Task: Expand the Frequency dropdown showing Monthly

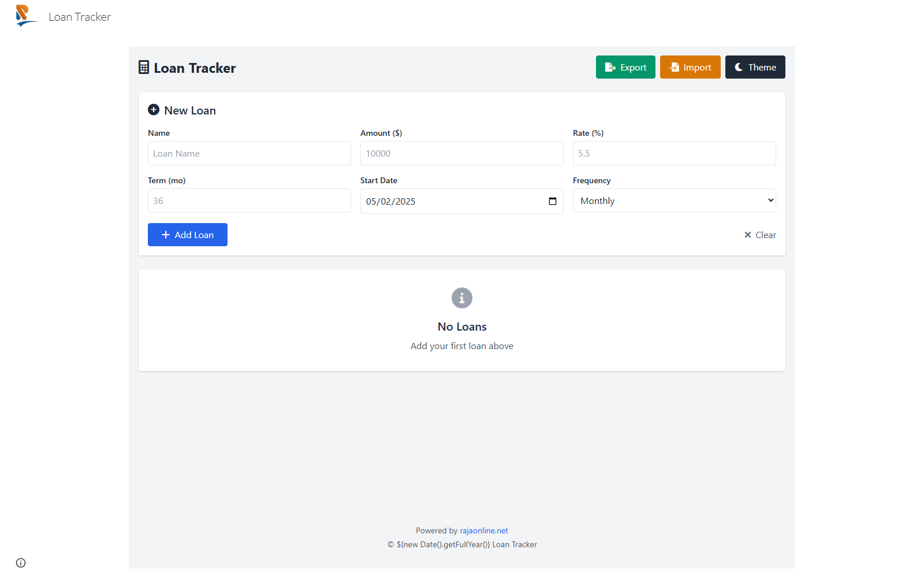Action: pos(675,201)
